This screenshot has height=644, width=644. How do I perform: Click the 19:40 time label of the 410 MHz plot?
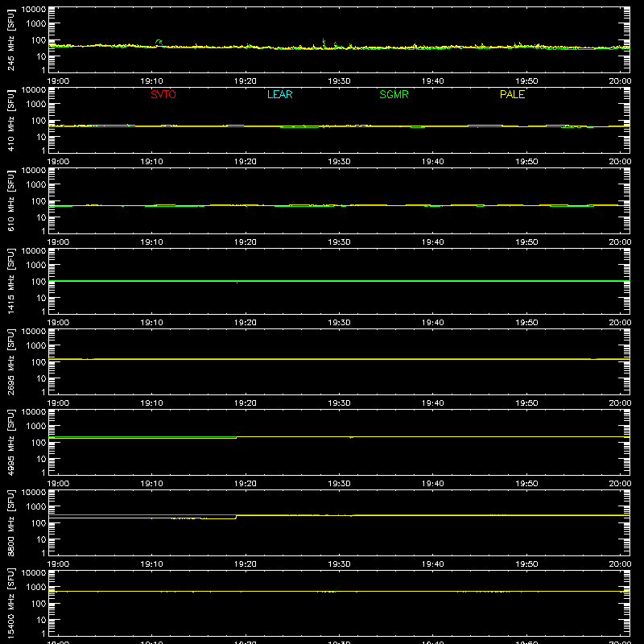coord(433,162)
